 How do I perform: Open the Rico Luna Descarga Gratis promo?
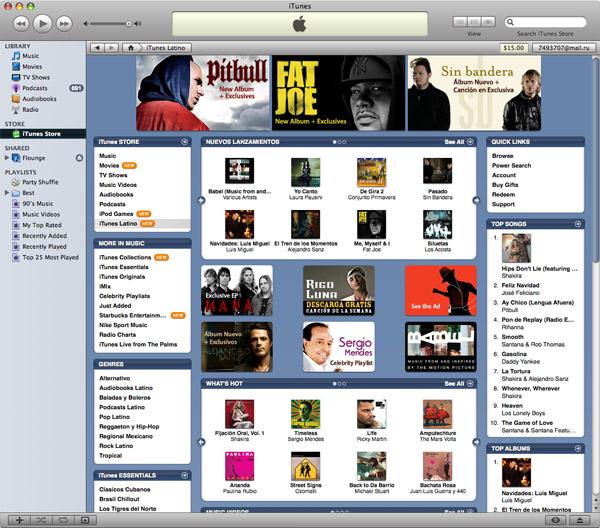coord(339,290)
